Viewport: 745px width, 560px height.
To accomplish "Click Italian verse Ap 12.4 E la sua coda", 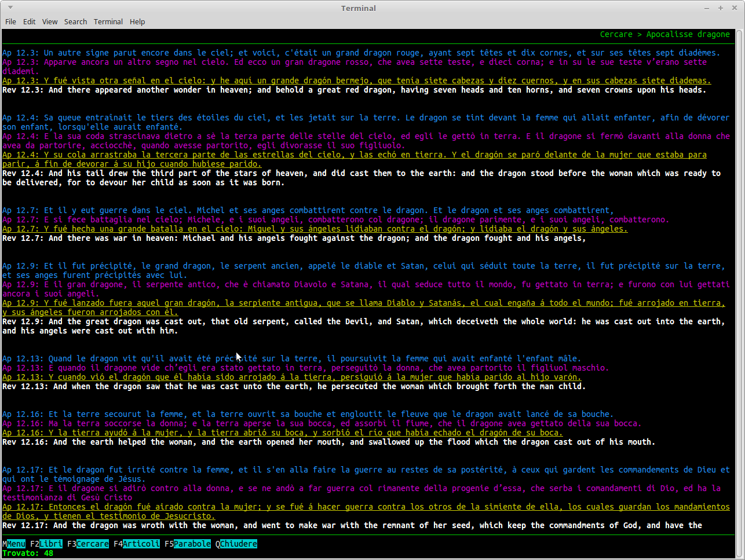I will coord(366,141).
